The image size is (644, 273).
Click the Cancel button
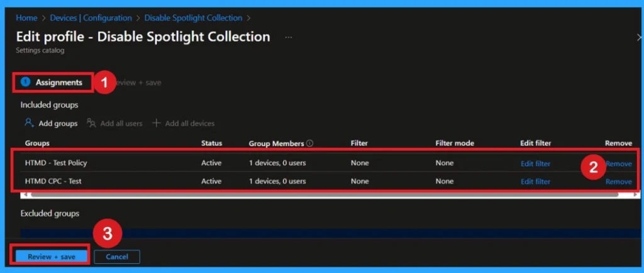pos(117,257)
